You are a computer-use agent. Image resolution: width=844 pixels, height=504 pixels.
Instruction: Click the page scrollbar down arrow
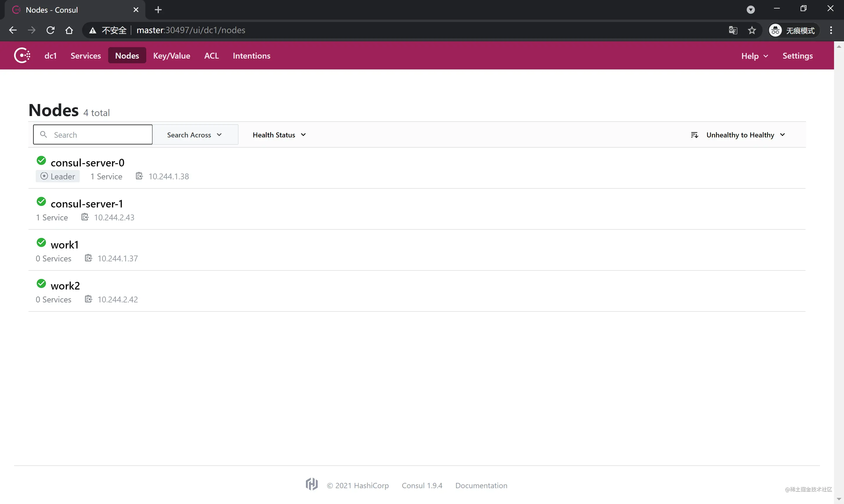[x=839, y=499]
